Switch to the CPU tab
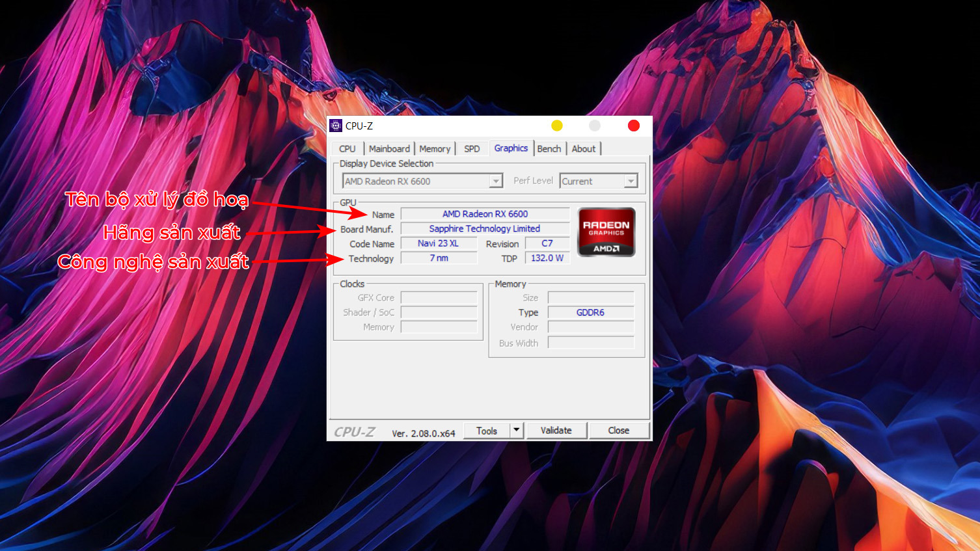The image size is (980, 551). tap(347, 149)
